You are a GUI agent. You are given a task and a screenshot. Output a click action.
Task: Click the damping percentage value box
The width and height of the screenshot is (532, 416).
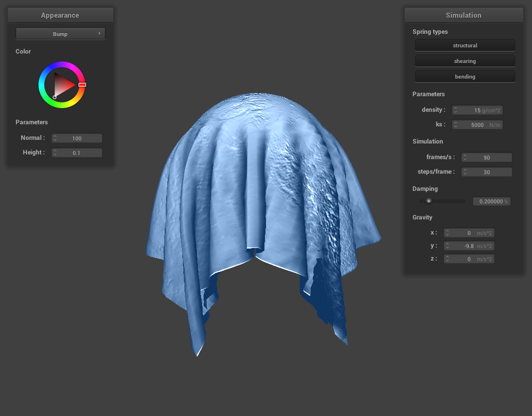pos(490,201)
